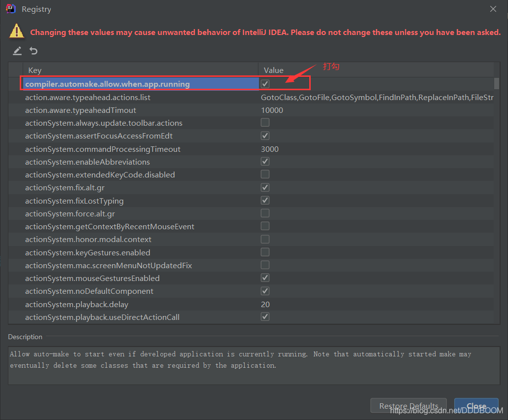Uncheck actionSystem.assertFocusAccessFromEdt
The height and width of the screenshot is (420, 508).
pyautogui.click(x=265, y=136)
